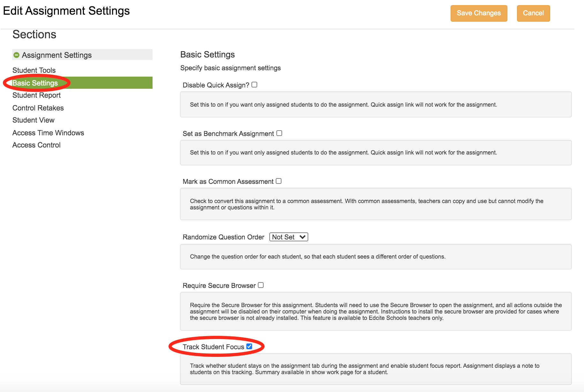Viewport: 584px width, 392px height.
Task: Click the Randomize Question Order label
Action: coord(223,237)
